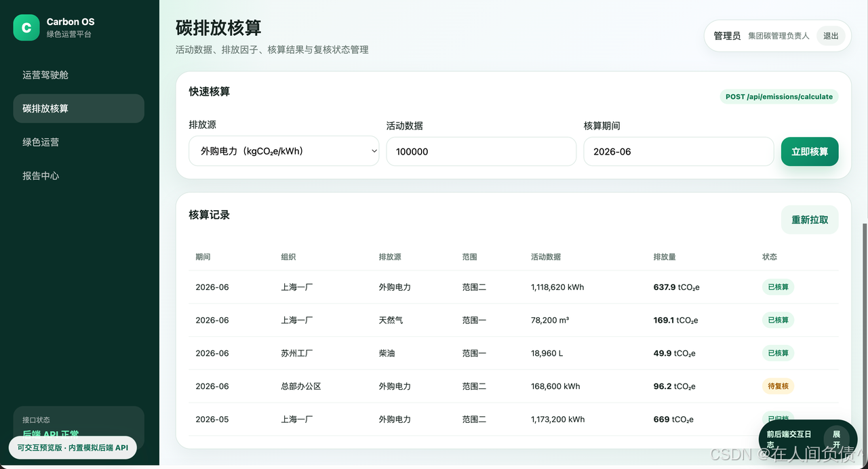The height and width of the screenshot is (469, 868).
Task: Click the 活动数据 input field
Action: 481,151
